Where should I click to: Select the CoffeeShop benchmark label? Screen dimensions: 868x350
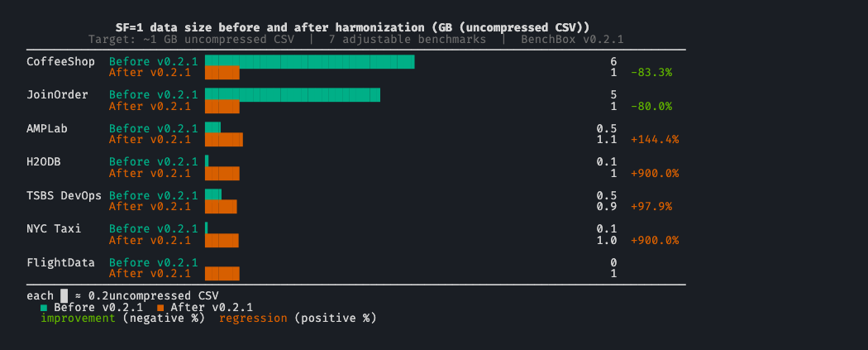click(60, 61)
